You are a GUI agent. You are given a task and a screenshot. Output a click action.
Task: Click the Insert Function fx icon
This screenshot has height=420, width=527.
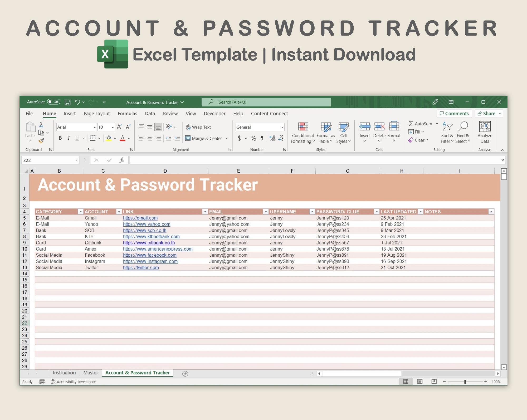pyautogui.click(x=121, y=160)
